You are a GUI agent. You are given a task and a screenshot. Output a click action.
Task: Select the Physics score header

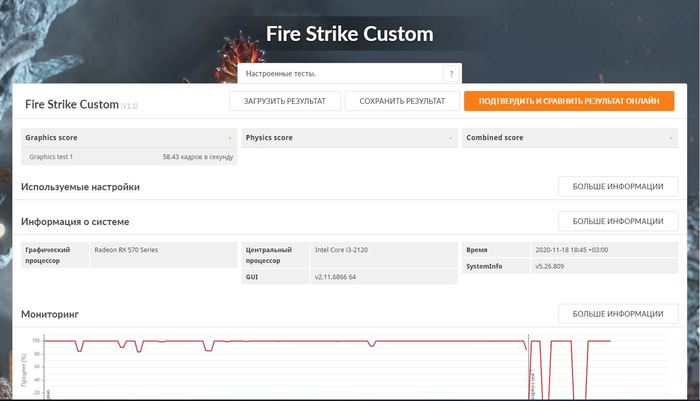point(350,138)
